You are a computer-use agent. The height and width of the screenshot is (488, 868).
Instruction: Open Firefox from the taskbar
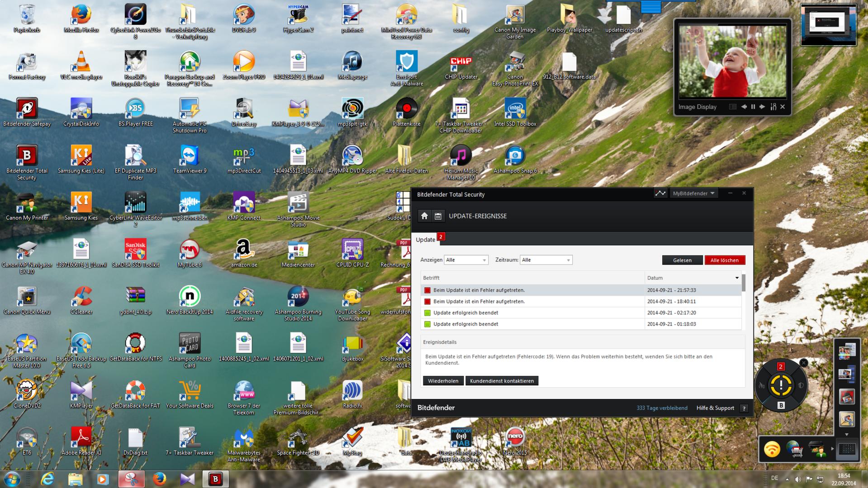point(159,479)
